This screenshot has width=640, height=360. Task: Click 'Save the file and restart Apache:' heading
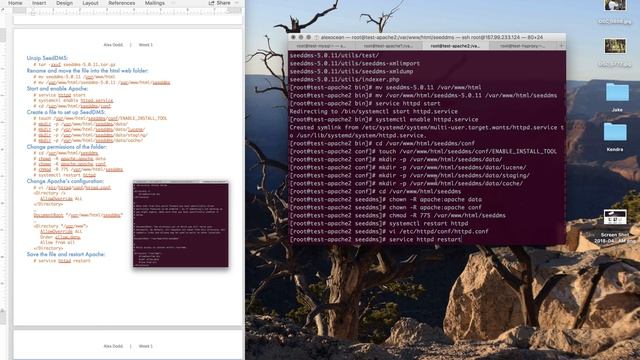coord(66,254)
